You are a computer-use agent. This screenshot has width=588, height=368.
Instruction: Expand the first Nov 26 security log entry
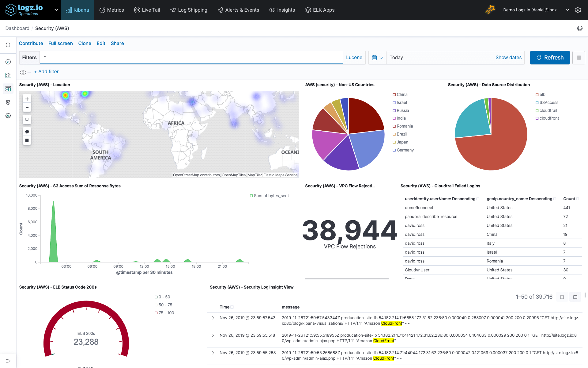click(x=213, y=318)
